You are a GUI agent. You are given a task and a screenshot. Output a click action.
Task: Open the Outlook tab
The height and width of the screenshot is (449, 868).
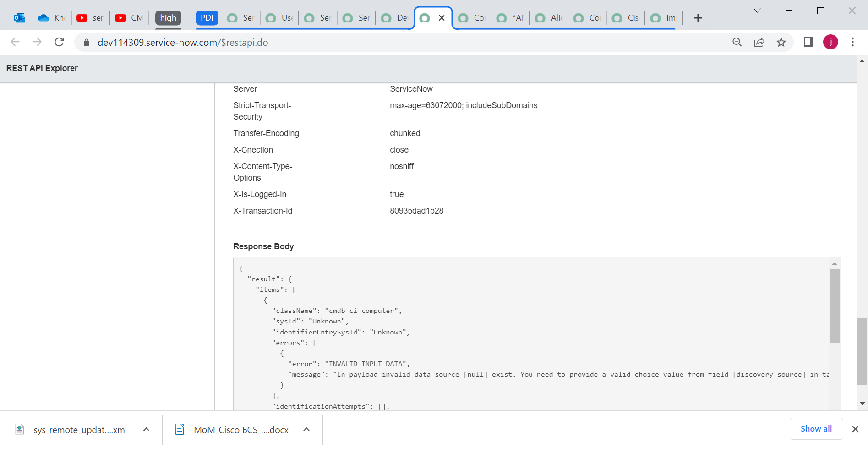click(19, 18)
